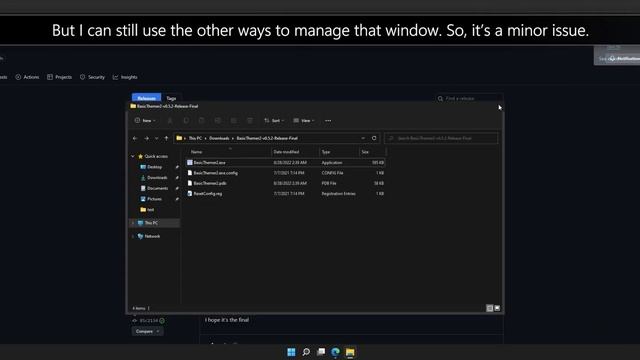Select the Tags tab on the GitHub page
Image resolution: width=640 pixels, height=360 pixels.
click(171, 98)
